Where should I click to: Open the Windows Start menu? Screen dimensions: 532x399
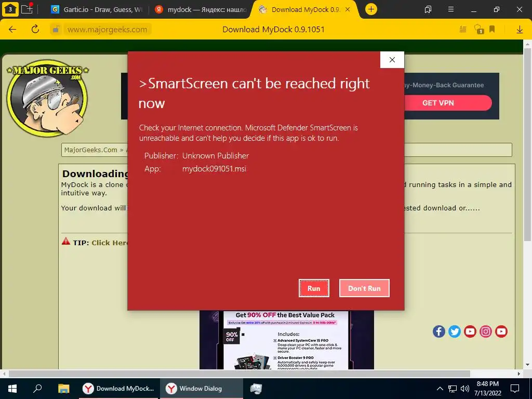(x=12, y=389)
